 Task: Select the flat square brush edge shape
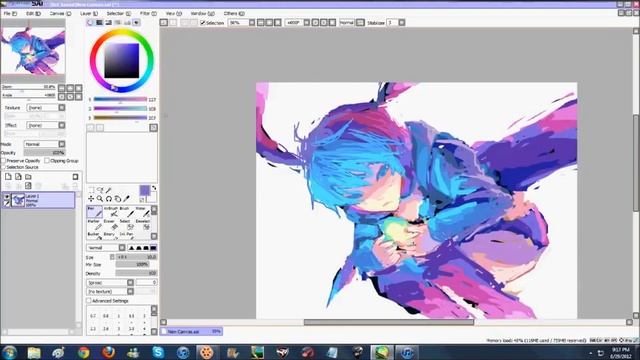tap(153, 248)
